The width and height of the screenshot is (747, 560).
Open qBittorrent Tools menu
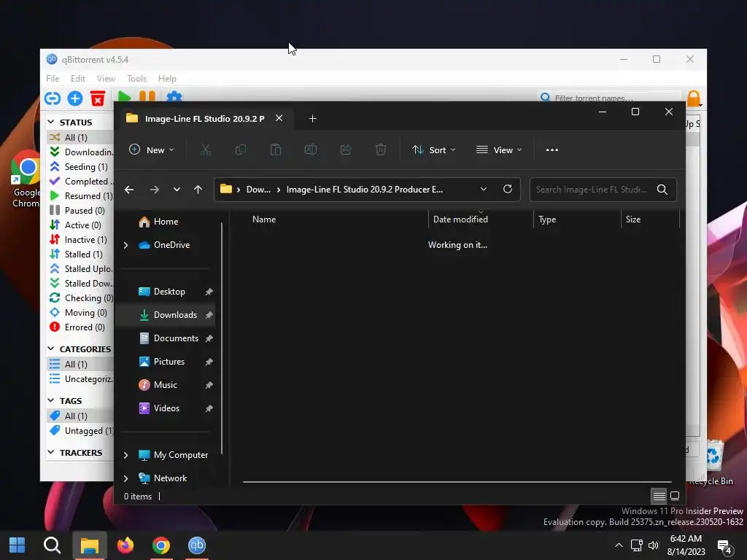pyautogui.click(x=136, y=79)
